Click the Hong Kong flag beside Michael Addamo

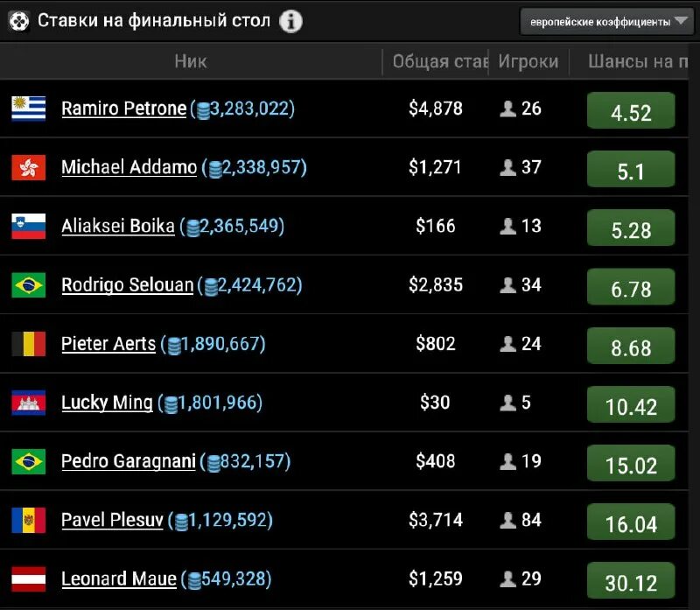click(x=28, y=167)
